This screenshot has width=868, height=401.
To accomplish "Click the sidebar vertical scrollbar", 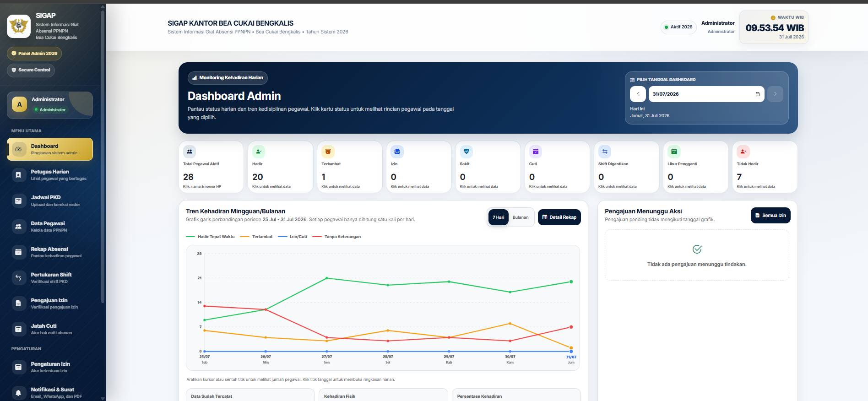I will click(103, 156).
